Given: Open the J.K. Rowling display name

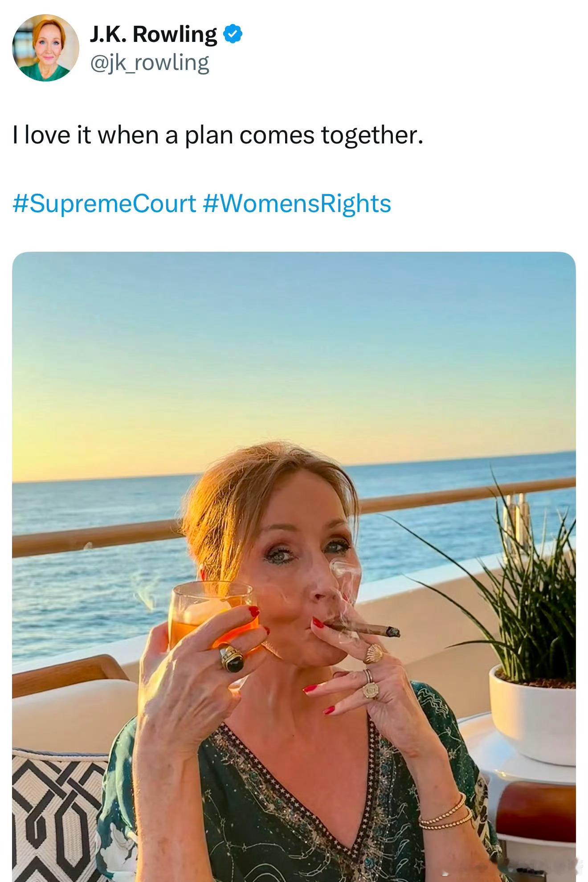Looking at the screenshot, I should 153,34.
